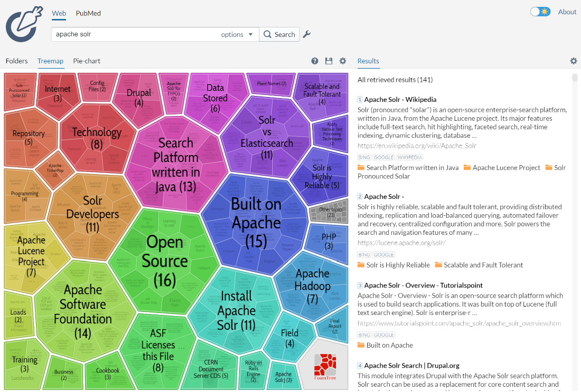Switch to the PubMed source tab
Image resolution: width=581 pixels, height=392 pixels.
(88, 13)
